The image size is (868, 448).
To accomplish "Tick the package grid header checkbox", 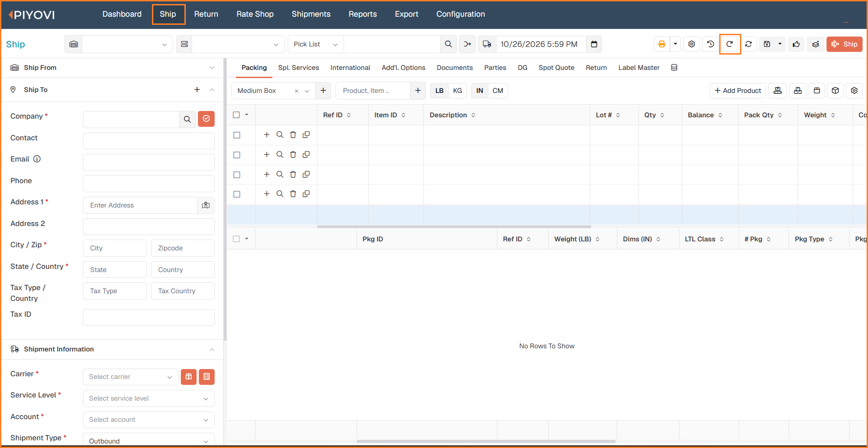I will [x=236, y=239].
